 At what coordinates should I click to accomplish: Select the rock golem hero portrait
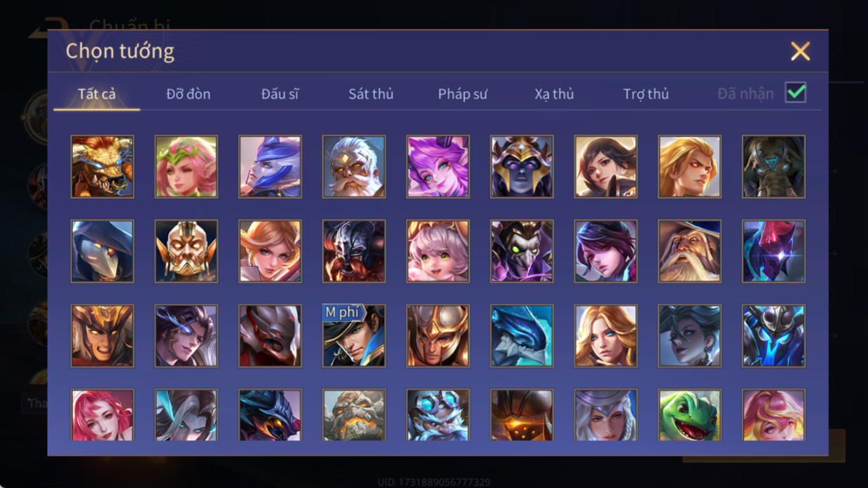coord(354,415)
